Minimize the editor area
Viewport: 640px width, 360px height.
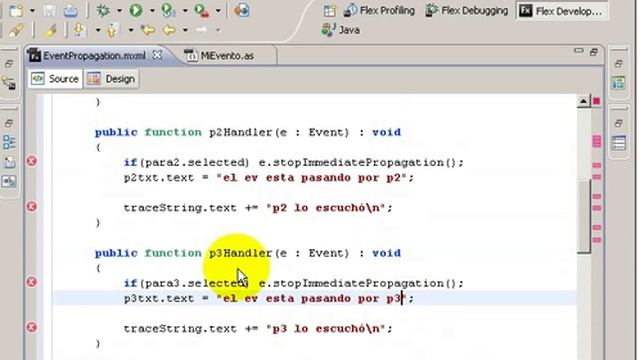point(578,51)
